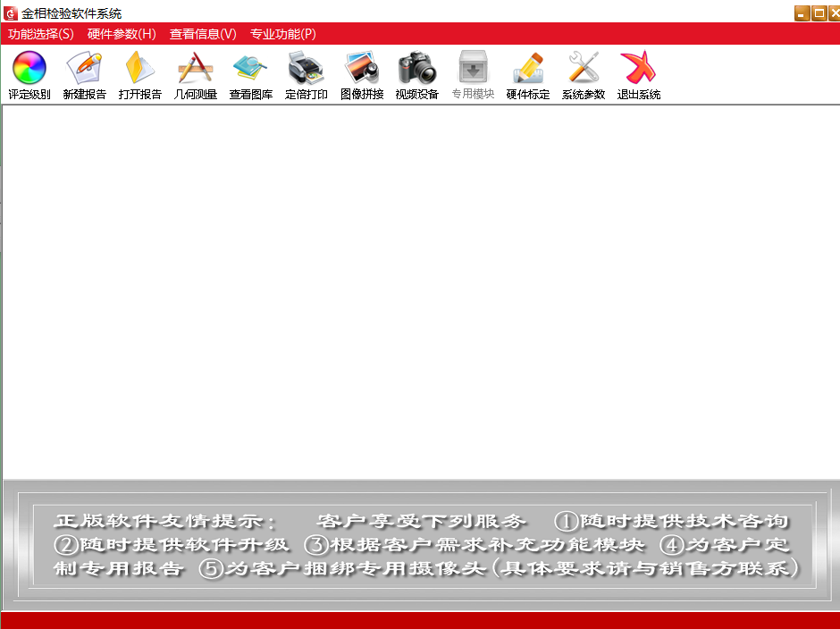This screenshot has width=840, height=629.
Task: Open the 硬件参数(H) menu
Action: pyautogui.click(x=122, y=34)
